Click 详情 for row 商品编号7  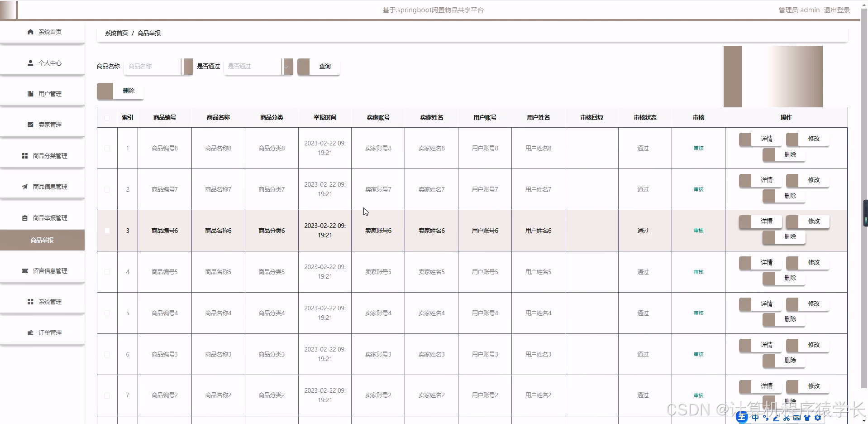click(x=760, y=180)
